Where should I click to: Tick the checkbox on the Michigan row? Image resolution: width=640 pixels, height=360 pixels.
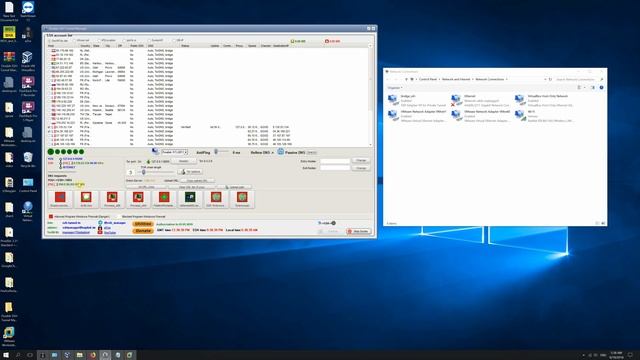coord(49,72)
